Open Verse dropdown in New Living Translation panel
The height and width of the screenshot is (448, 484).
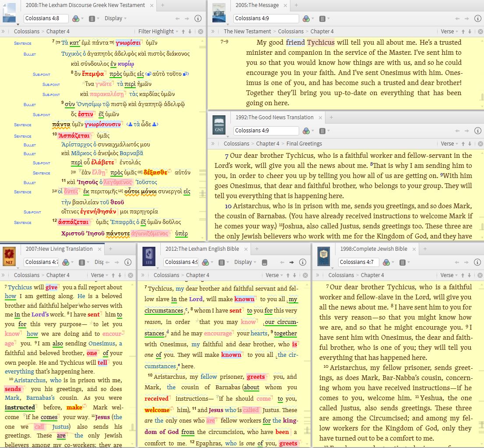[99, 275]
